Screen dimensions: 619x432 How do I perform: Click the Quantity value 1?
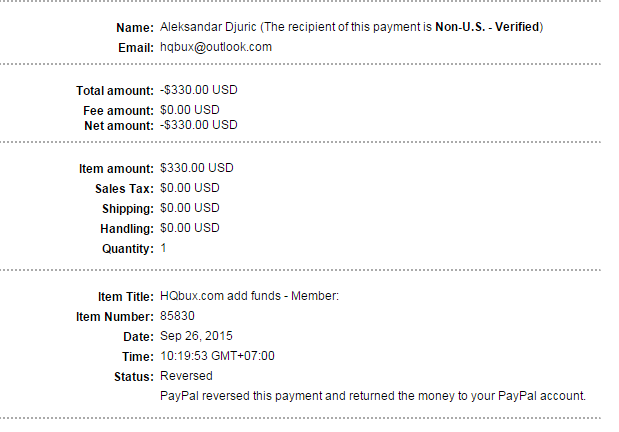[164, 248]
